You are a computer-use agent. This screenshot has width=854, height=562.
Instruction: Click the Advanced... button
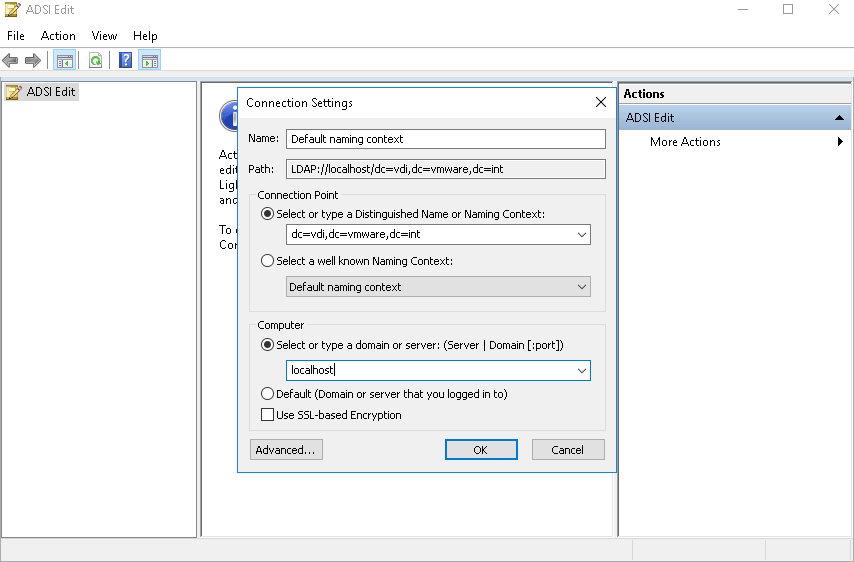286,450
